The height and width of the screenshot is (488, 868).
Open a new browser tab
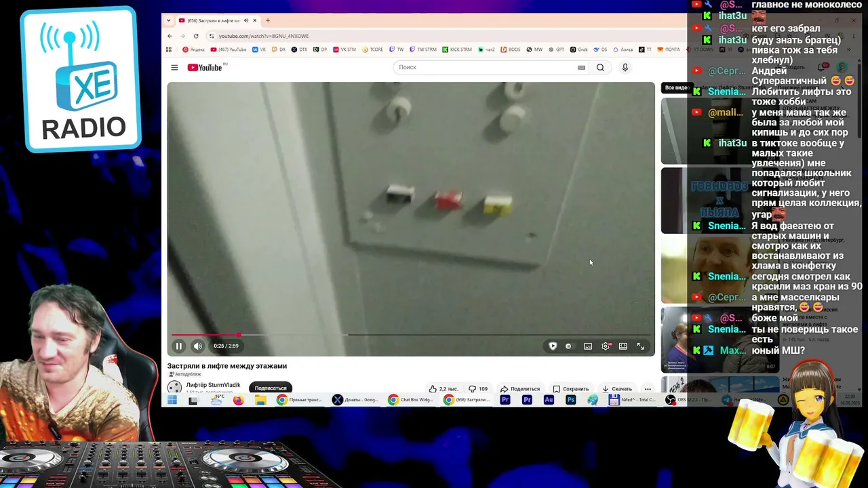point(268,20)
